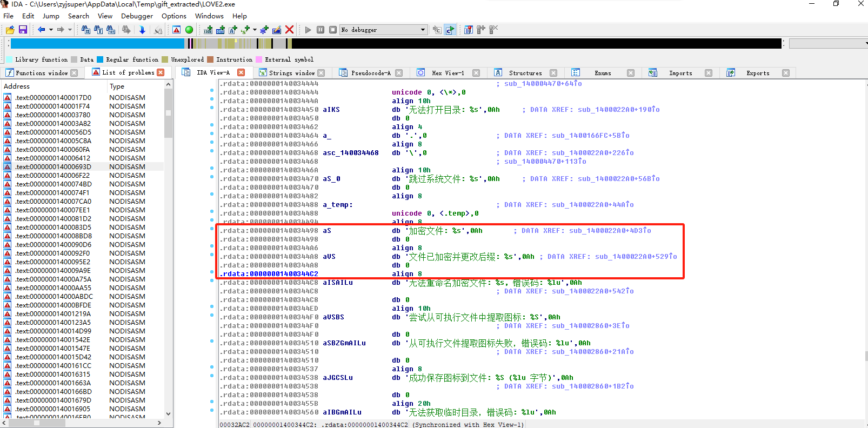Open a file with the folder icon
This screenshot has width=868, height=428.
[x=10, y=30]
